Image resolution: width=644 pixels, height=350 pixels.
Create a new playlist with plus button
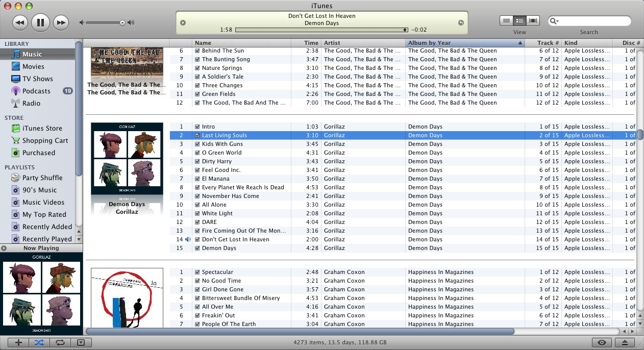(x=19, y=343)
